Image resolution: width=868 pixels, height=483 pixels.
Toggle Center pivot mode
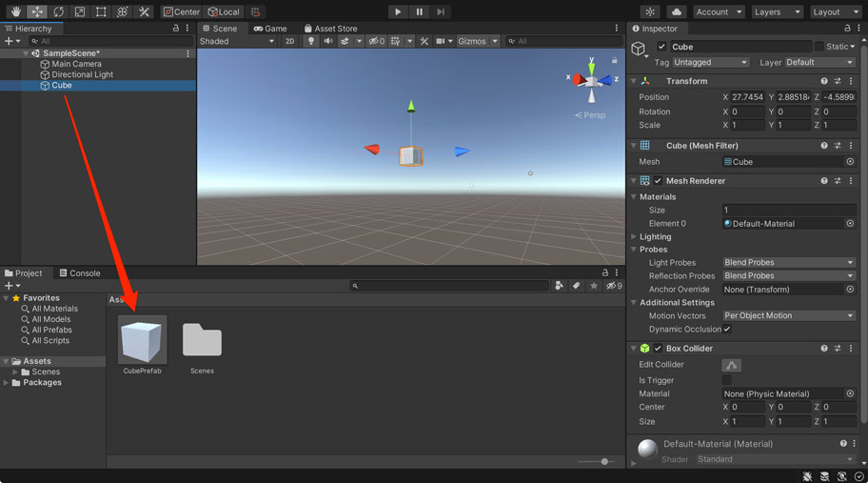182,11
